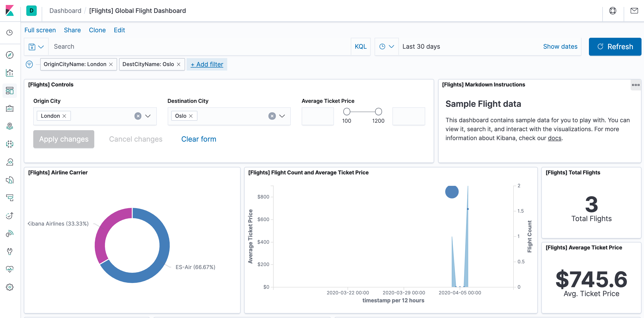Open Visualize chart icon in sidebar
This screenshot has height=318, width=644.
point(9,73)
